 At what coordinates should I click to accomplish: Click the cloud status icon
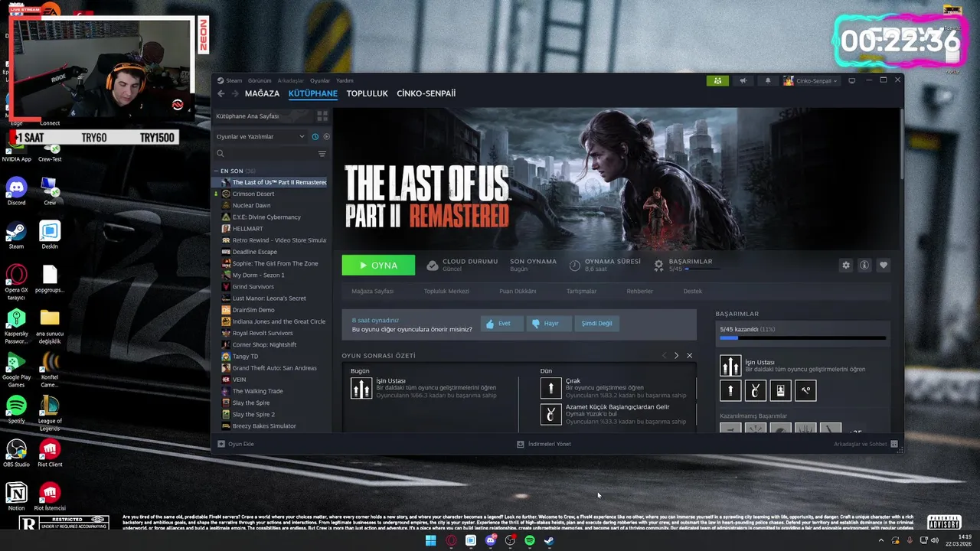(x=432, y=265)
